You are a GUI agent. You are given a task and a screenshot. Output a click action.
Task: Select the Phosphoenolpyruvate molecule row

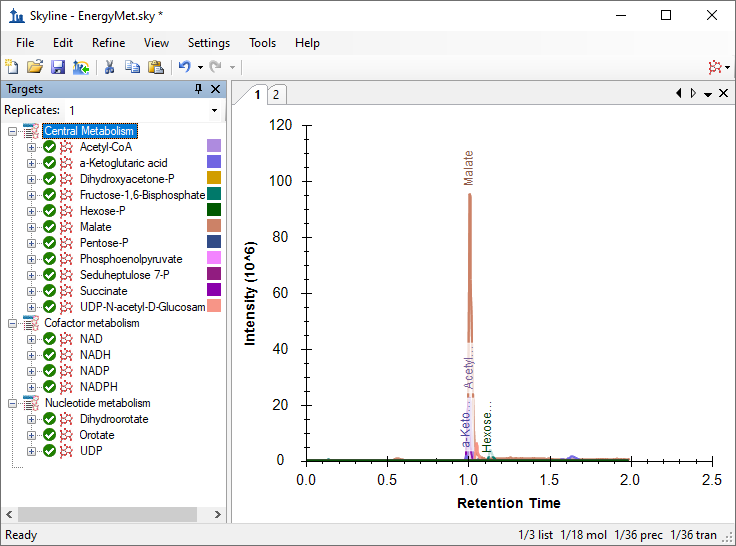(x=131, y=259)
